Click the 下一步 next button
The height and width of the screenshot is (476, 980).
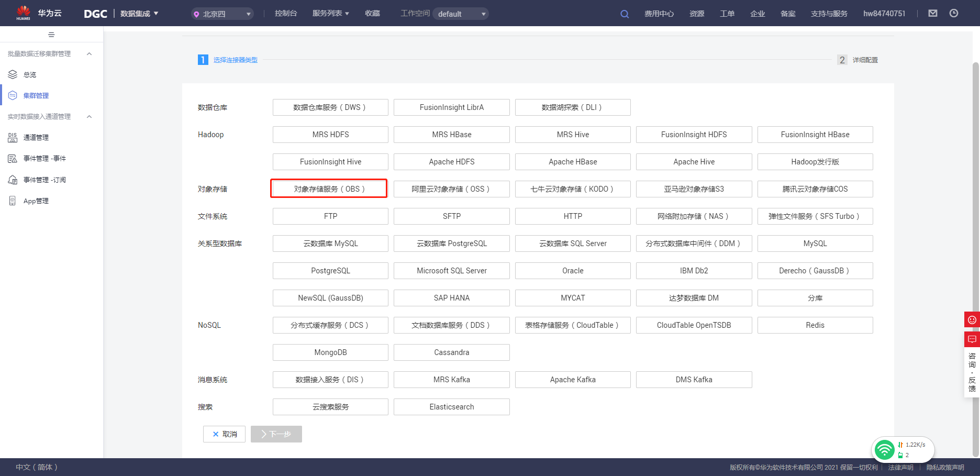[x=276, y=434]
